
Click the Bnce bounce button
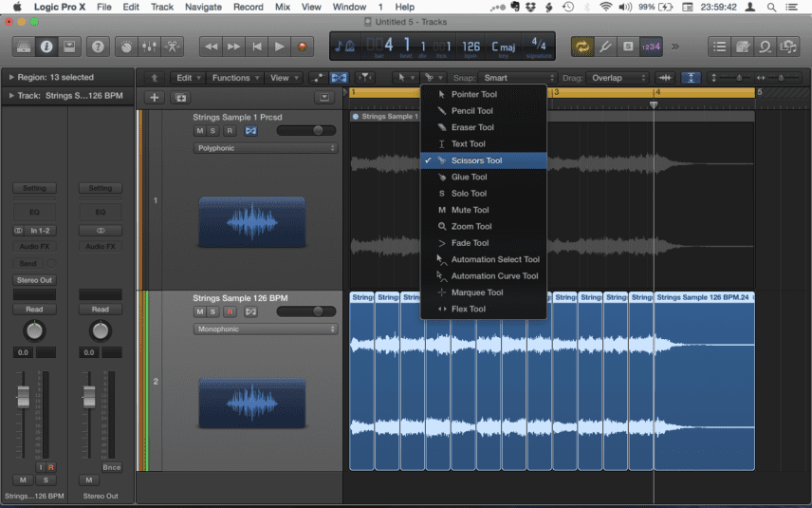(x=111, y=467)
